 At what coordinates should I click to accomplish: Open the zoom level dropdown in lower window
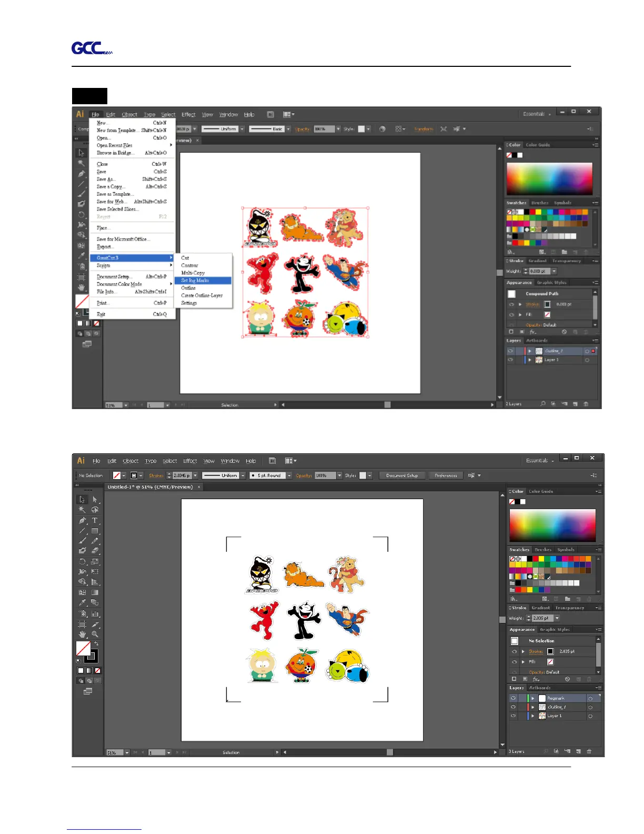click(127, 752)
